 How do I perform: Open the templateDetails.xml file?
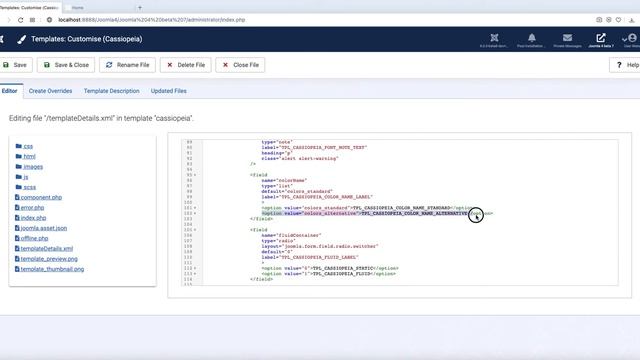(x=47, y=248)
